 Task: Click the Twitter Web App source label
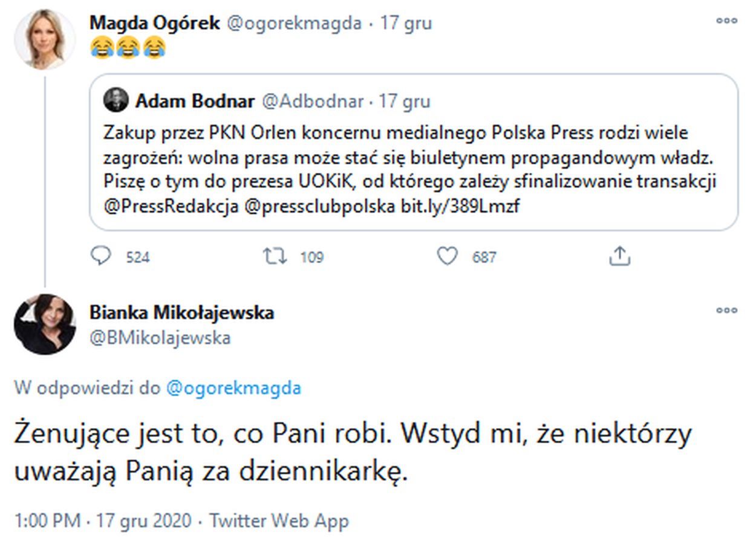point(279,520)
